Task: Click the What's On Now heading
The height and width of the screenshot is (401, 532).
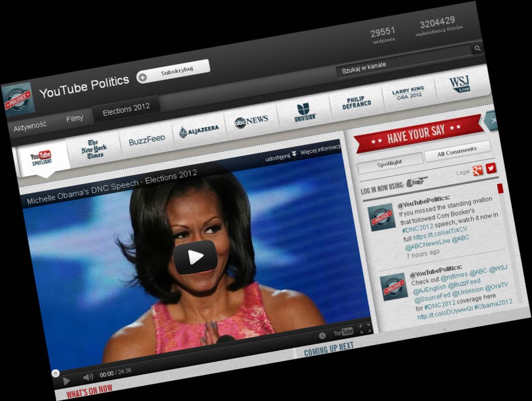Action: point(89,391)
